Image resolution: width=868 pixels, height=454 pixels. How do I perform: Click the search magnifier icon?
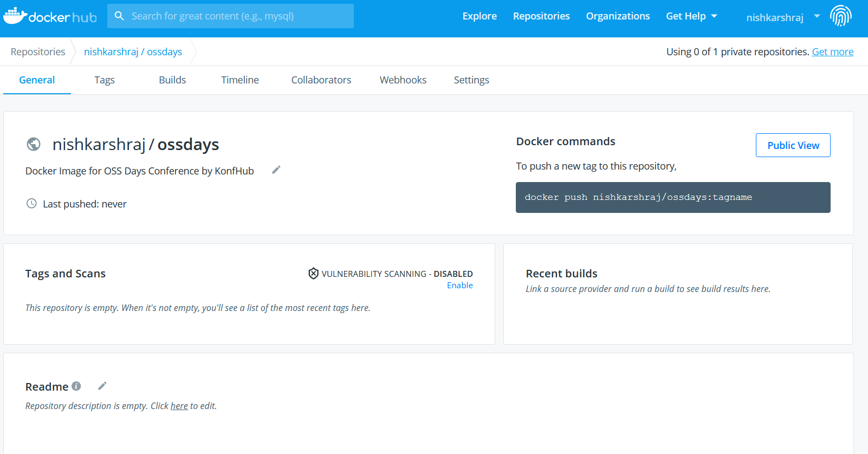[x=119, y=16]
